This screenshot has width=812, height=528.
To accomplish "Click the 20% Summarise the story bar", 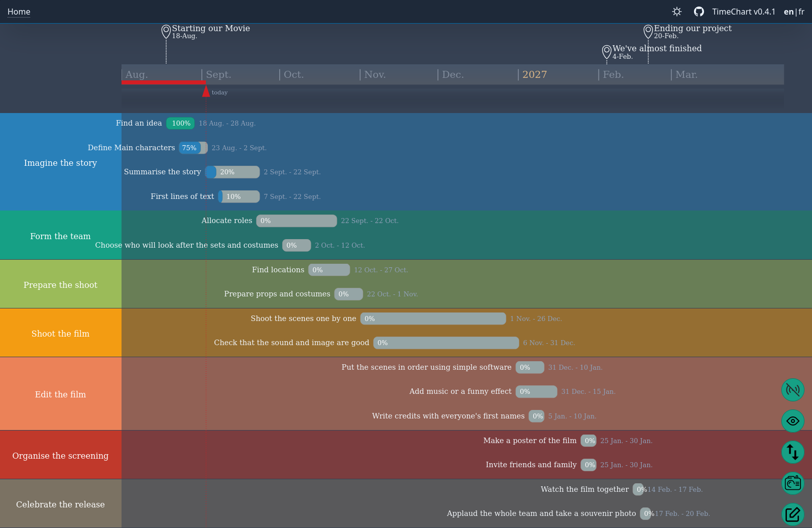I will [233, 172].
